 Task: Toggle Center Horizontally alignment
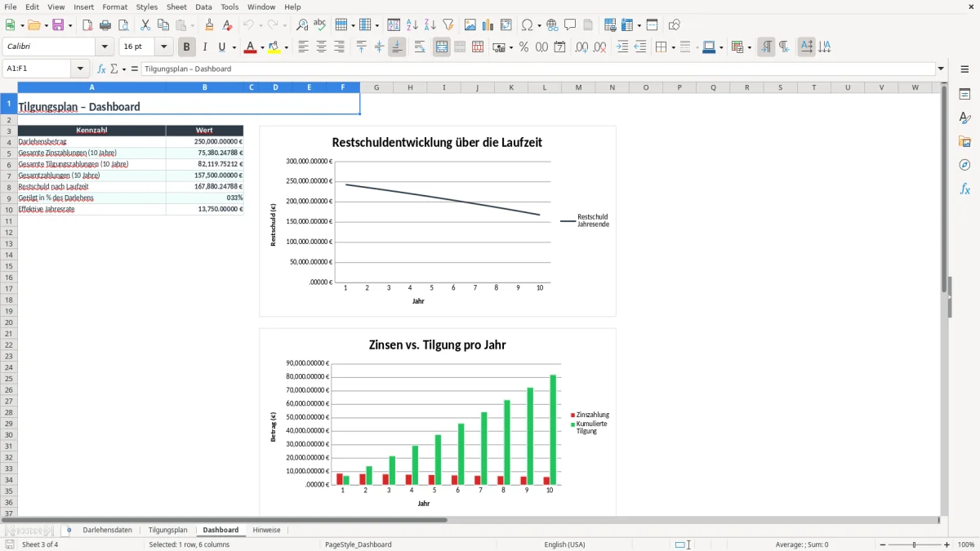(x=322, y=47)
